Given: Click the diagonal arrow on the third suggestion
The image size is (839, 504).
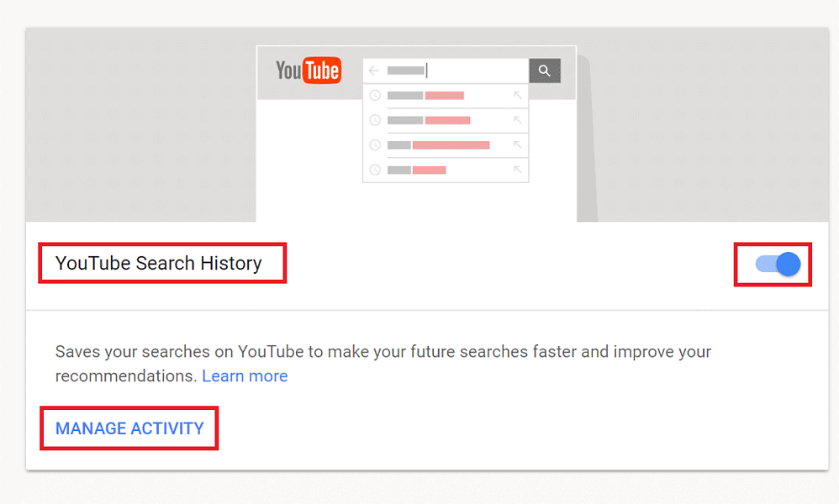Looking at the screenshot, I should pos(518,144).
